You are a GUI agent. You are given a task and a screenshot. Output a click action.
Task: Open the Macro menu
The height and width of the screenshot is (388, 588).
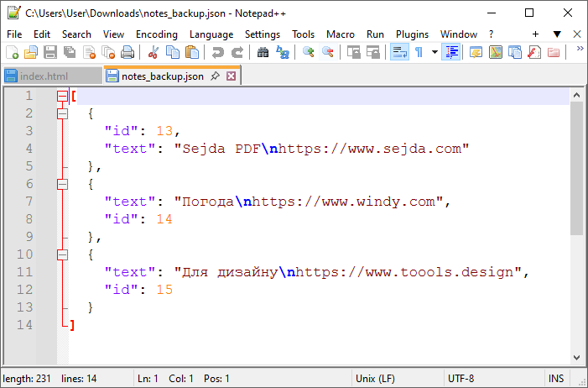tap(340, 34)
